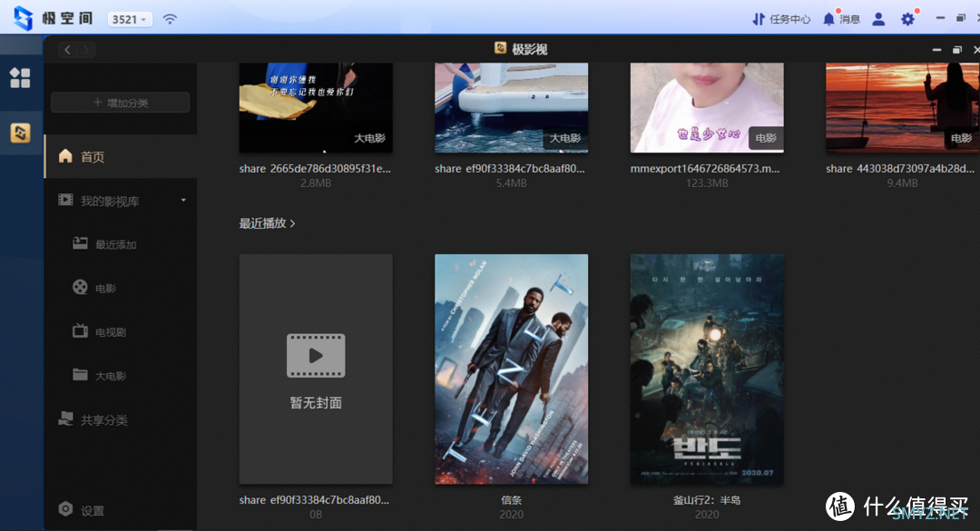Click 大电影 tag on the yacht thumbnail
This screenshot has height=531, width=980.
pos(565,138)
